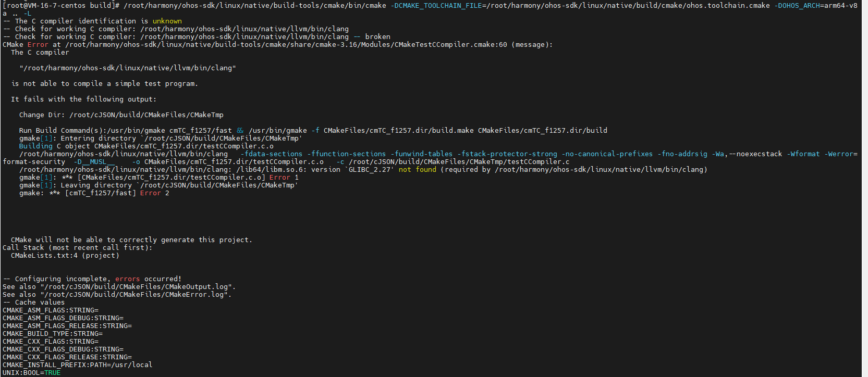Click the '-- Cache values' heading

pos(34,303)
